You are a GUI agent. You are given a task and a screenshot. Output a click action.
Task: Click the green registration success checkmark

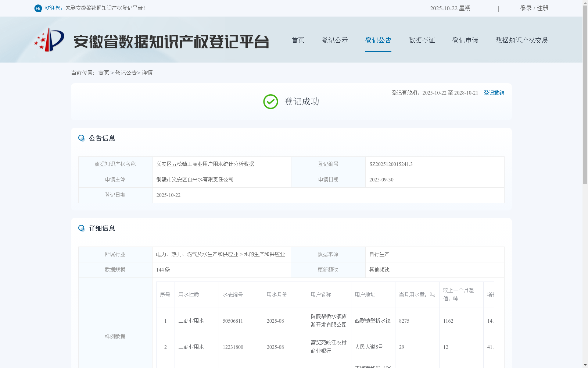270,102
